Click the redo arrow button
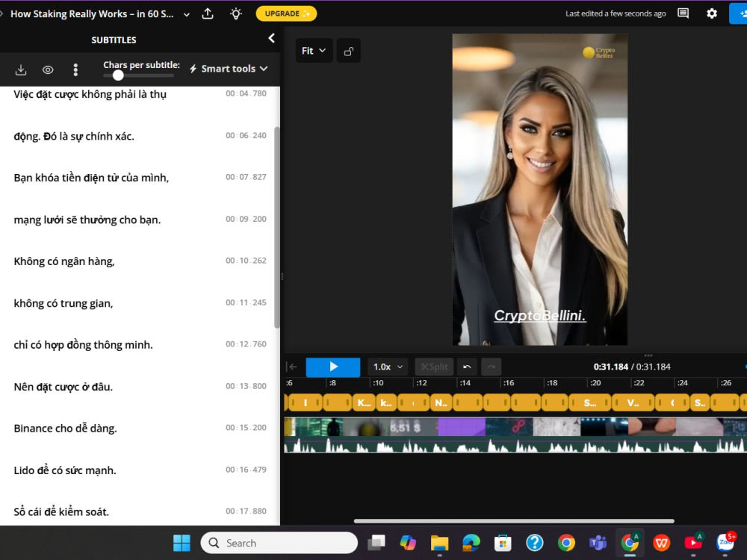The image size is (747, 560). point(492,367)
